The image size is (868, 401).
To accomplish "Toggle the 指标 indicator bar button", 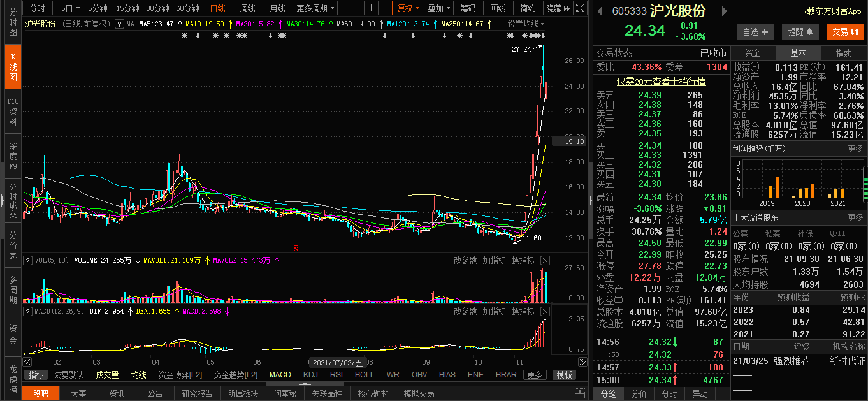I will 36,375.
